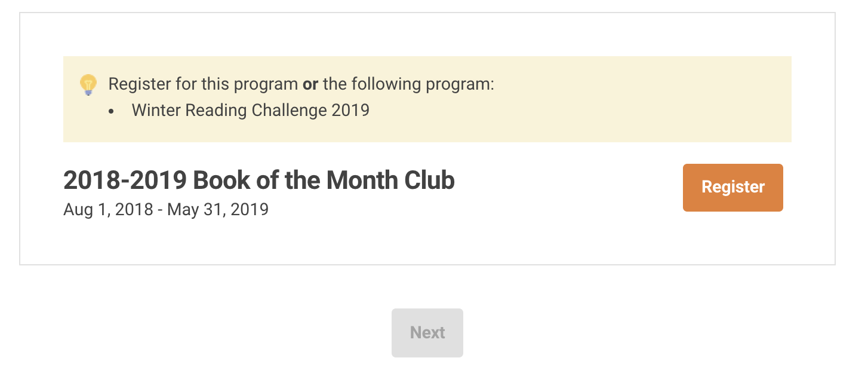Click 'May 31, 2019' end date
Screen dimensions: 868x373
pyautogui.click(x=218, y=210)
